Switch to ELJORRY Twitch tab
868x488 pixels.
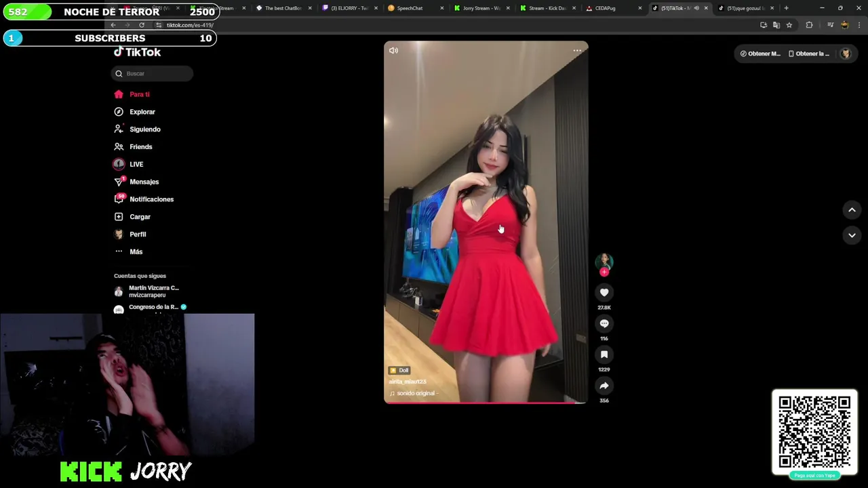349,8
